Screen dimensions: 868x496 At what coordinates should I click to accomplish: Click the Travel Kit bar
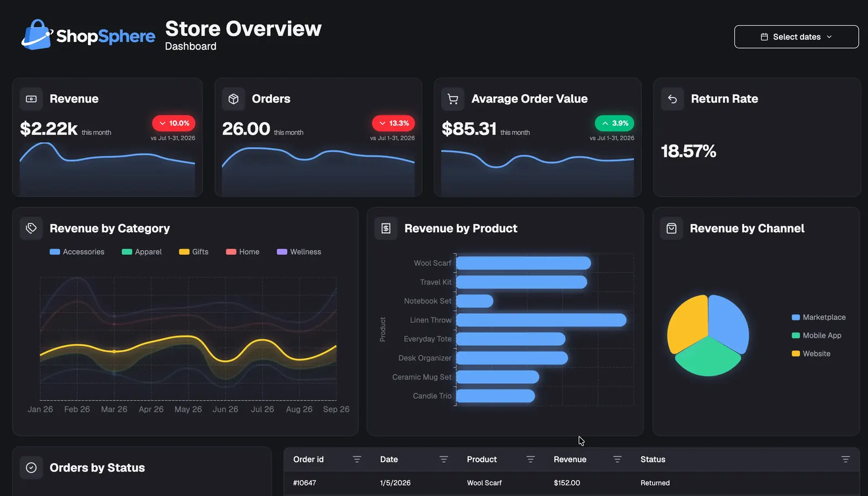click(521, 282)
